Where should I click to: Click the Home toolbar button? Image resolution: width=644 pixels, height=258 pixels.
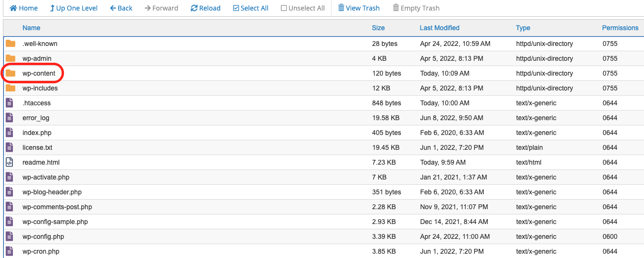24,8
